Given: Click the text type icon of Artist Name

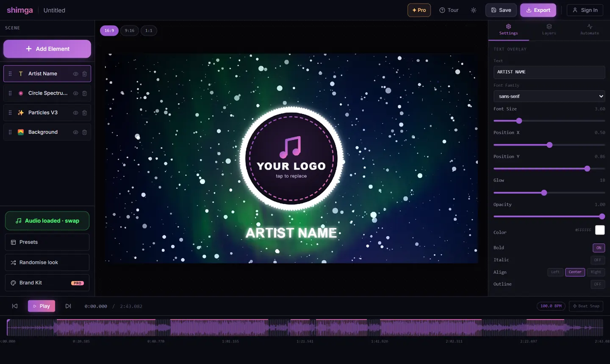Looking at the screenshot, I should click(21, 74).
